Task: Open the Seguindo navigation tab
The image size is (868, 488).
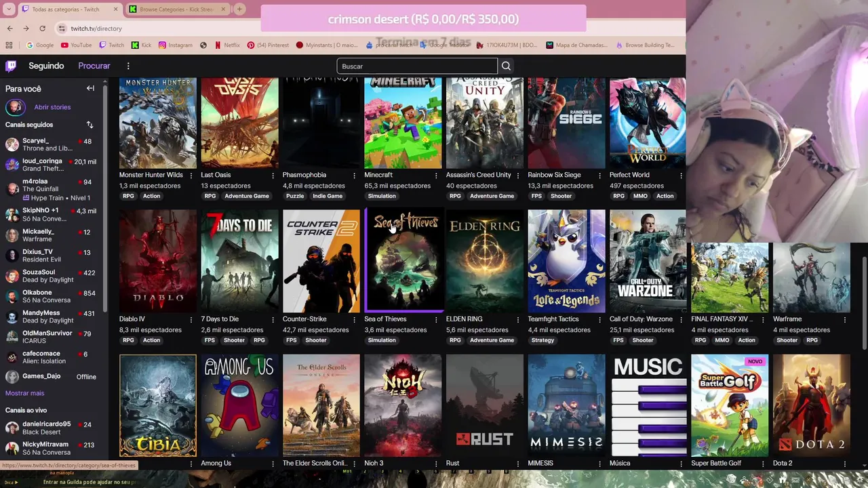Action: click(46, 66)
